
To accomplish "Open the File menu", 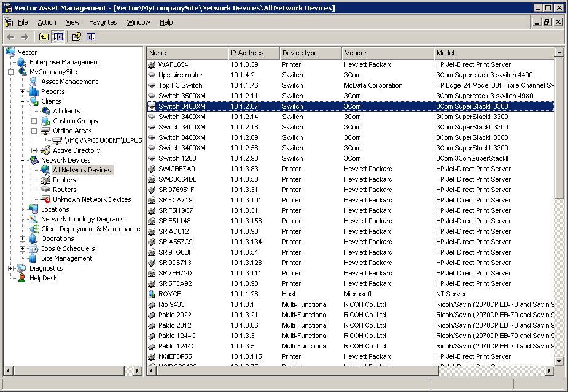I will [23, 23].
